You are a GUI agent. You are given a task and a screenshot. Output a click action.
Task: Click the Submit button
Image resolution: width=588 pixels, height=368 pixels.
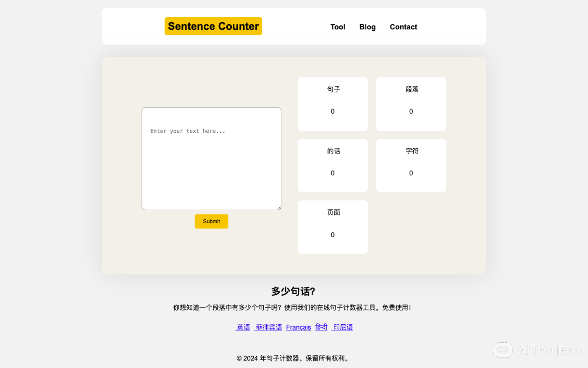[x=211, y=221]
